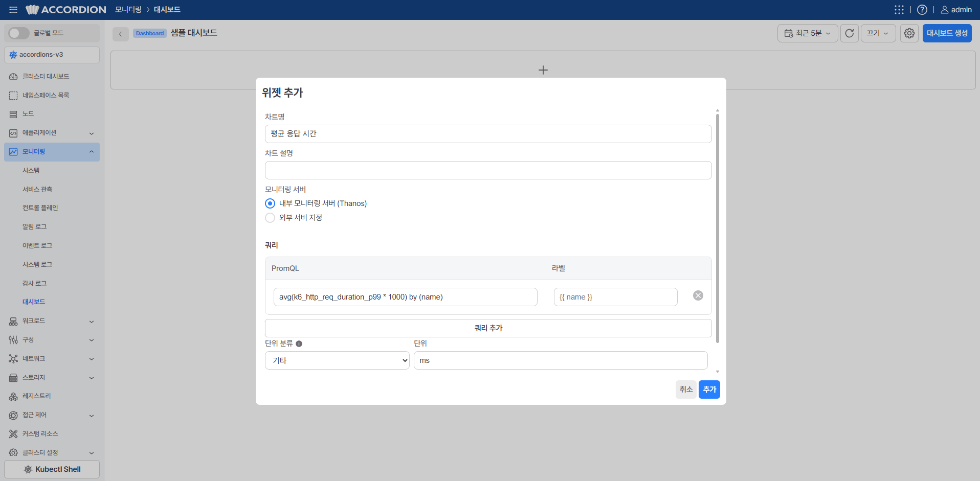Viewport: 980px width, 481px height.
Task: Click the Node icon in sidebar
Action: coord(13,114)
